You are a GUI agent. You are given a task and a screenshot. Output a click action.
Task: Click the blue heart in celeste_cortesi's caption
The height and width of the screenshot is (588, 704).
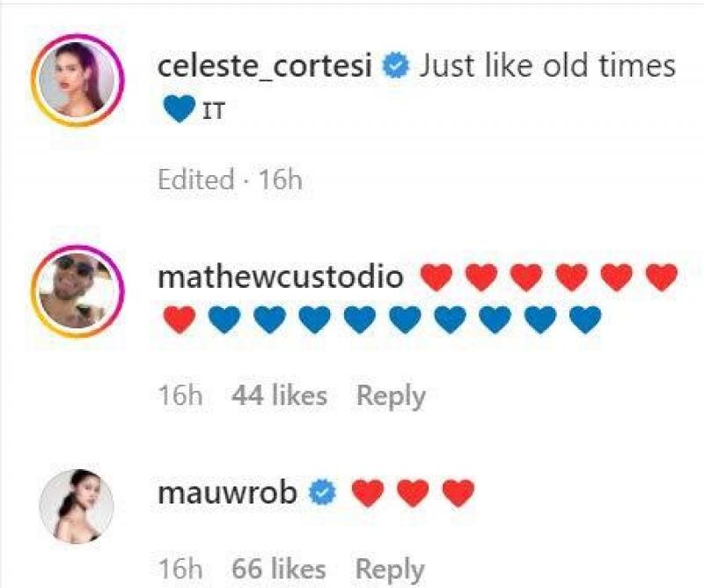pos(180,110)
